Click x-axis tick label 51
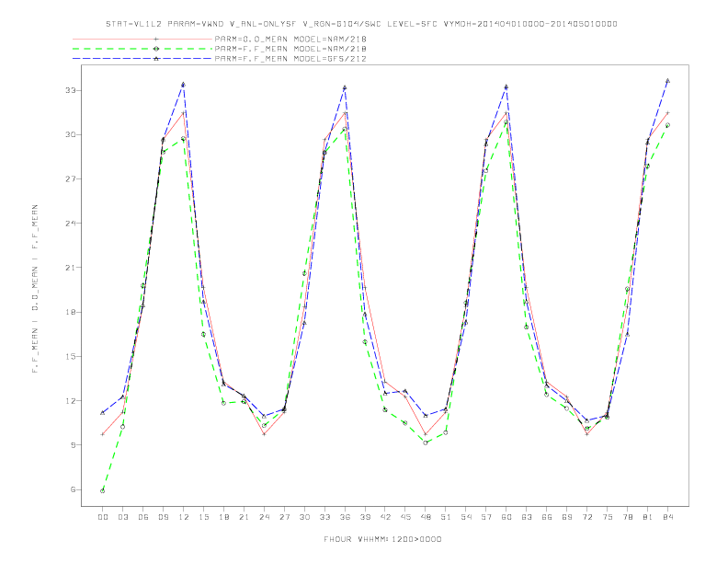Image resolution: width=728 pixels, height=563 pixels. (x=446, y=517)
